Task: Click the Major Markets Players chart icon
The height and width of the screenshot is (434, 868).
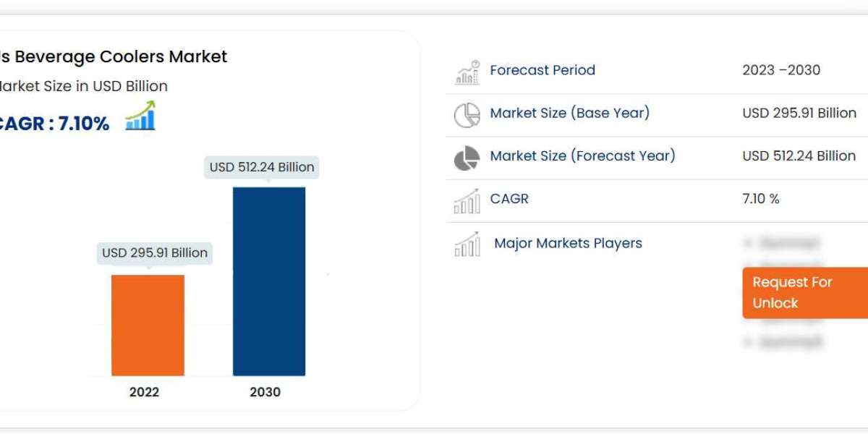Action: [467, 244]
